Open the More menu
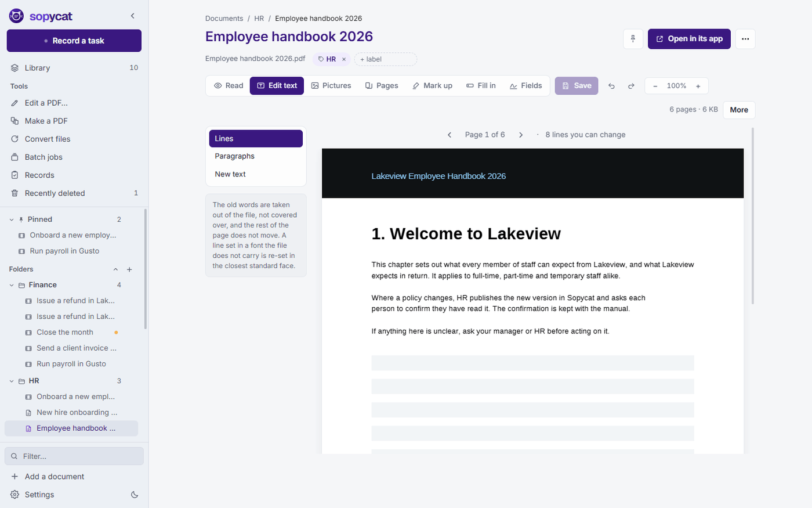 click(739, 110)
